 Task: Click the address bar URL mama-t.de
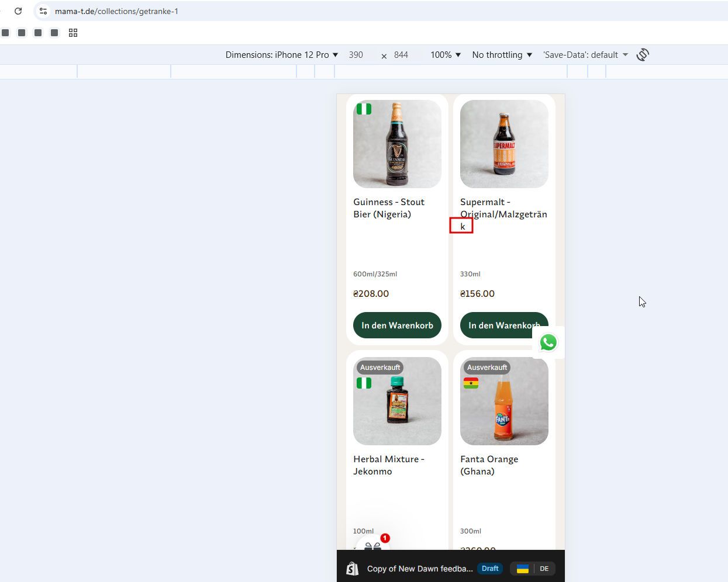click(x=116, y=11)
